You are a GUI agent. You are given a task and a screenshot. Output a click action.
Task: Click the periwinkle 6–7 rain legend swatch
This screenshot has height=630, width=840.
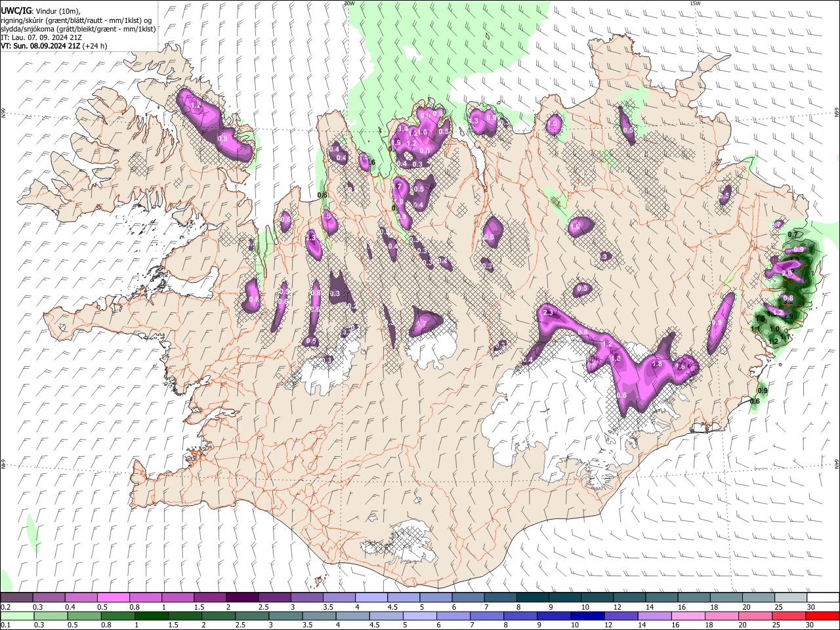point(453,616)
